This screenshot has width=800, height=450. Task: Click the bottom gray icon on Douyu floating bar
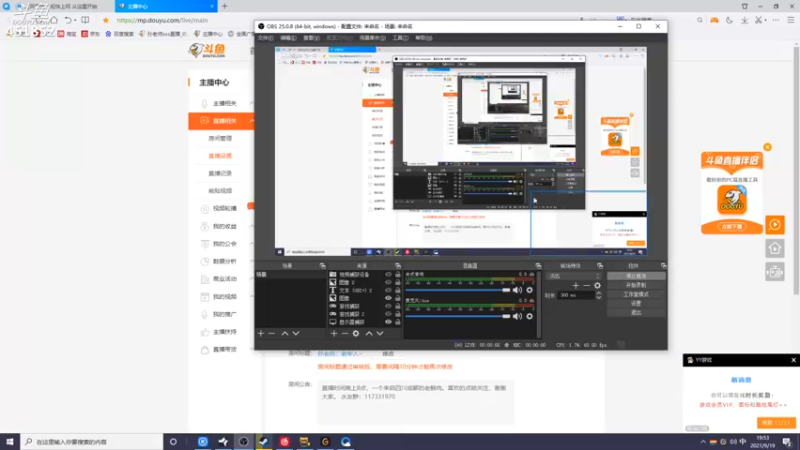tap(774, 272)
